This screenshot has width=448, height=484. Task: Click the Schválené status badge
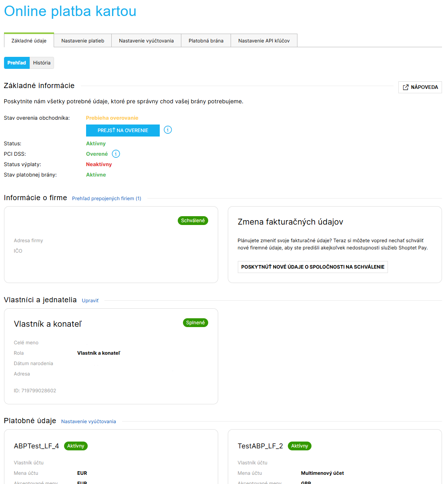point(193,221)
